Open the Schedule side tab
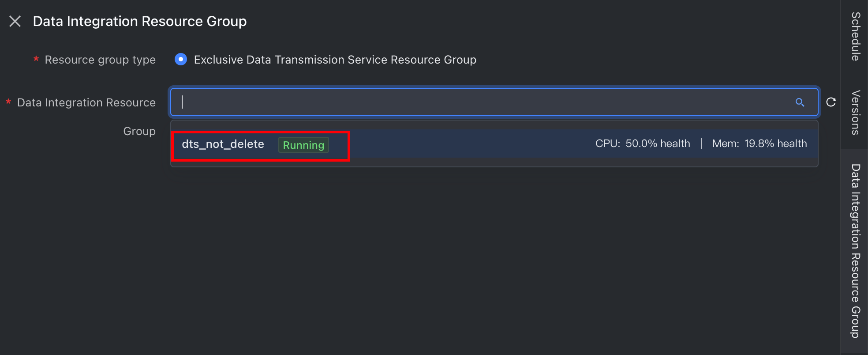 pos(855,37)
